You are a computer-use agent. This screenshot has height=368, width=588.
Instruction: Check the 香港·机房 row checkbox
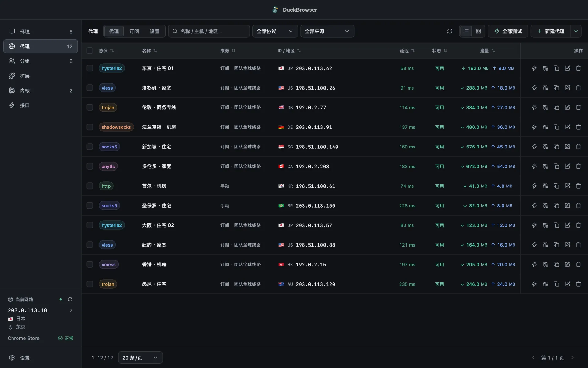90,264
